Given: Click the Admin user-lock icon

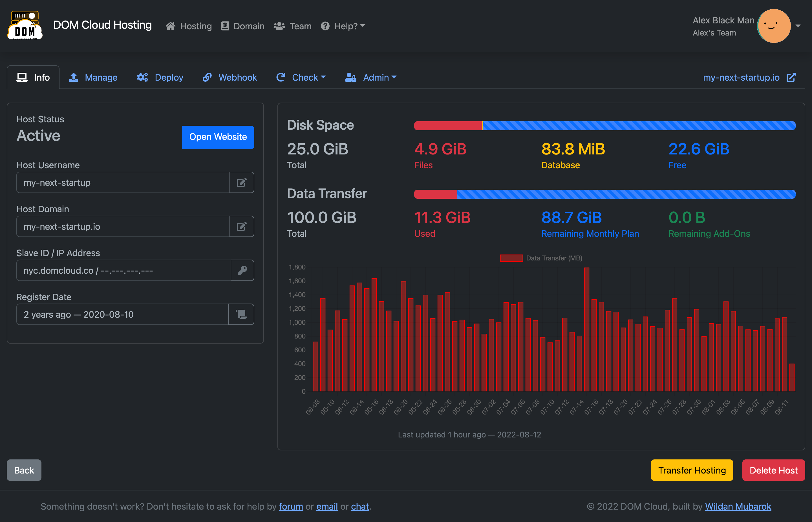Looking at the screenshot, I should point(350,77).
